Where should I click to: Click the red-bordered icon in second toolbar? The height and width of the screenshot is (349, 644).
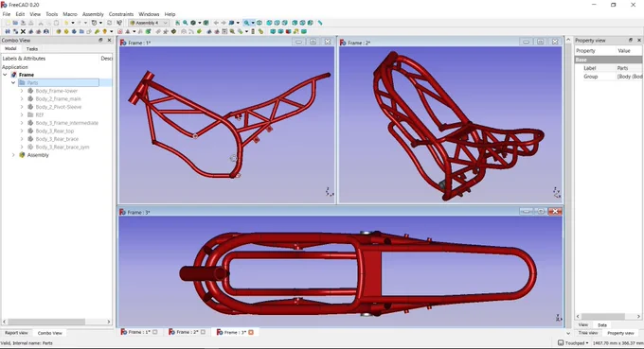pos(120,31)
